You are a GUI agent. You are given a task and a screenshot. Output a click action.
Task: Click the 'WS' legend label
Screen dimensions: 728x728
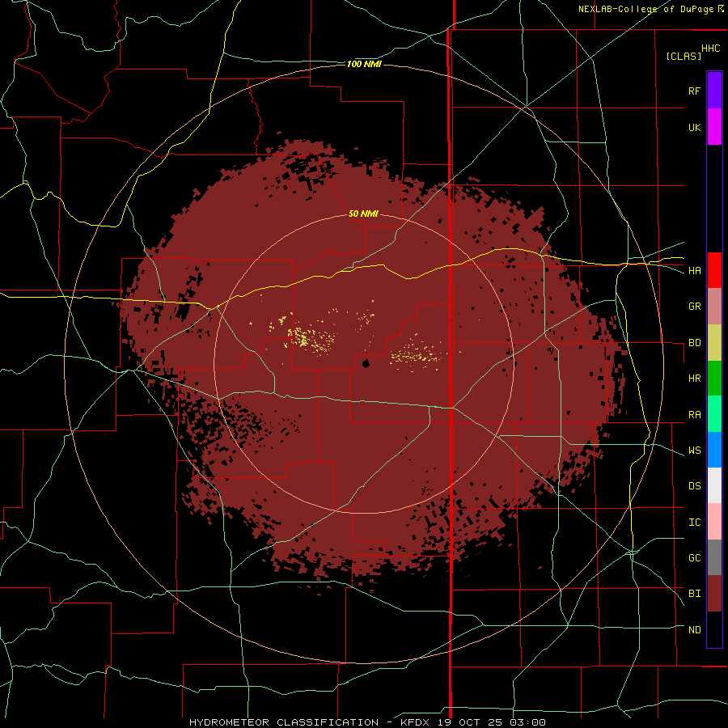pos(694,451)
